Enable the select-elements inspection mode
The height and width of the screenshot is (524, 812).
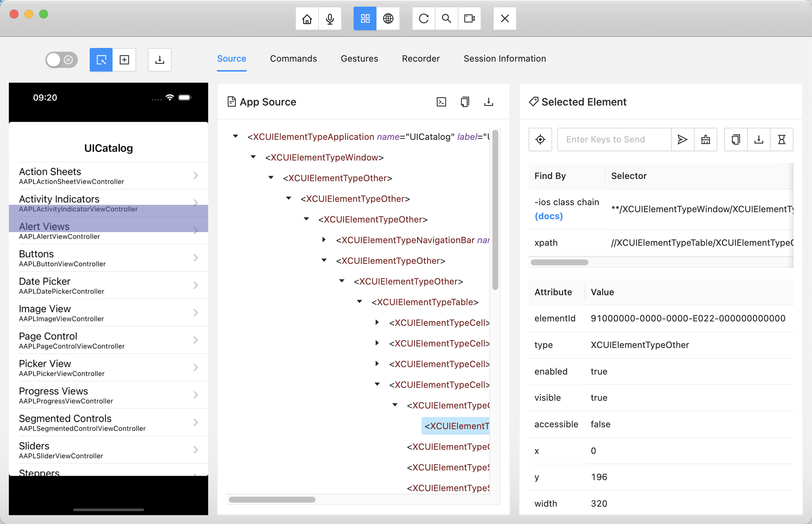pos(100,60)
